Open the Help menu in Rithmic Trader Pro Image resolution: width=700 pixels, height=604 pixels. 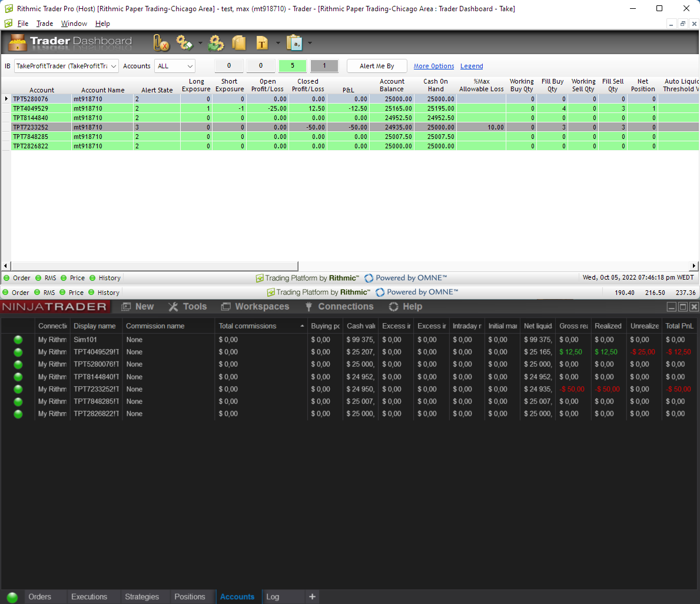tap(102, 24)
